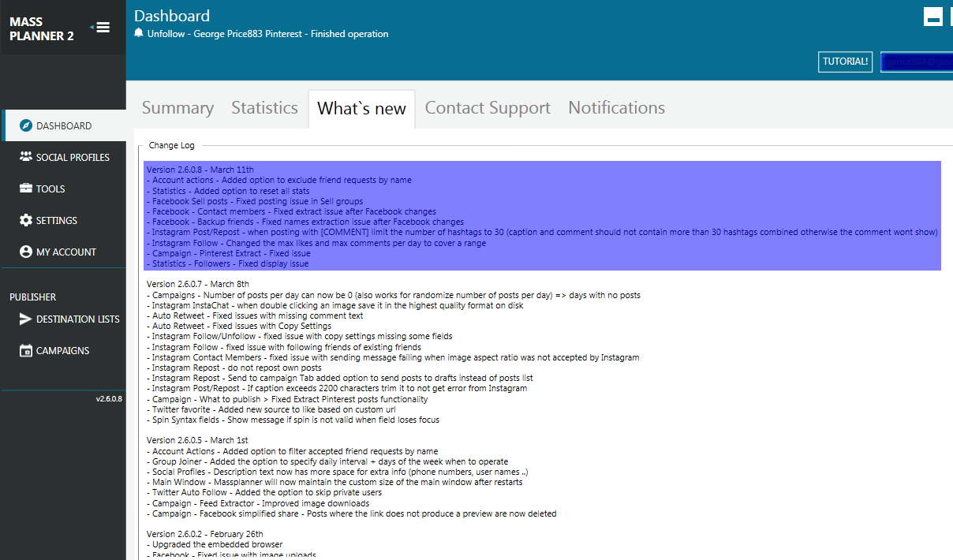This screenshot has height=560, width=953.
Task: Collapse the sidebar with the hamburger icon
Action: [x=102, y=28]
